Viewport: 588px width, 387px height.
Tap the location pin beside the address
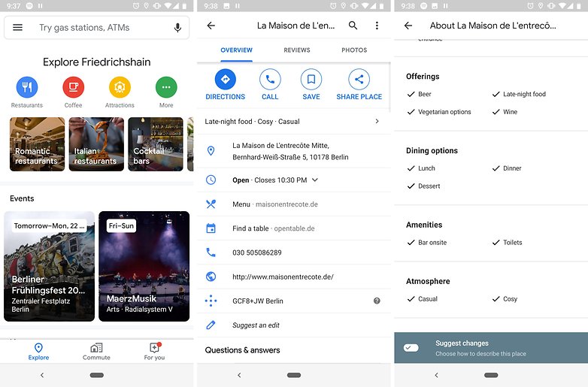(x=211, y=151)
